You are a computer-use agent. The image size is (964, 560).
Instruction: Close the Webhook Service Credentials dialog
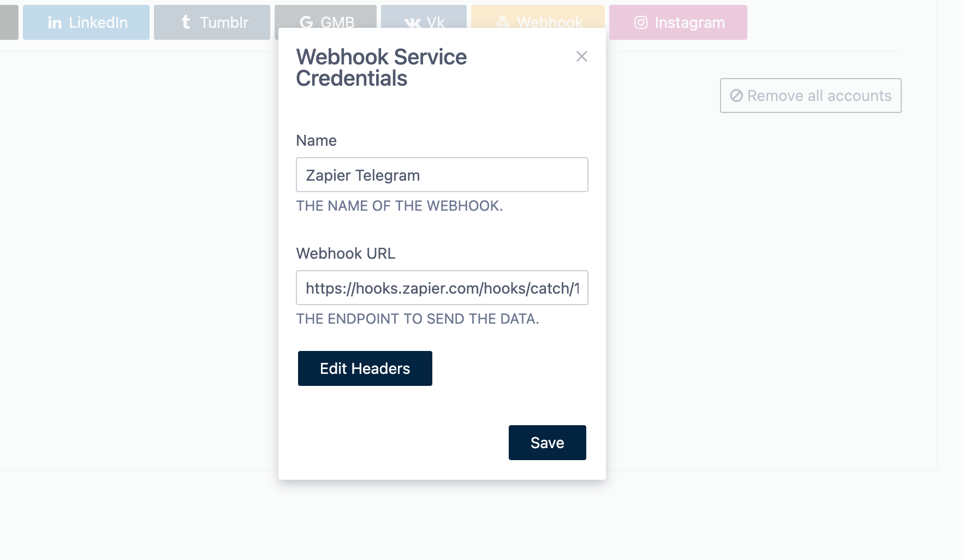582,56
